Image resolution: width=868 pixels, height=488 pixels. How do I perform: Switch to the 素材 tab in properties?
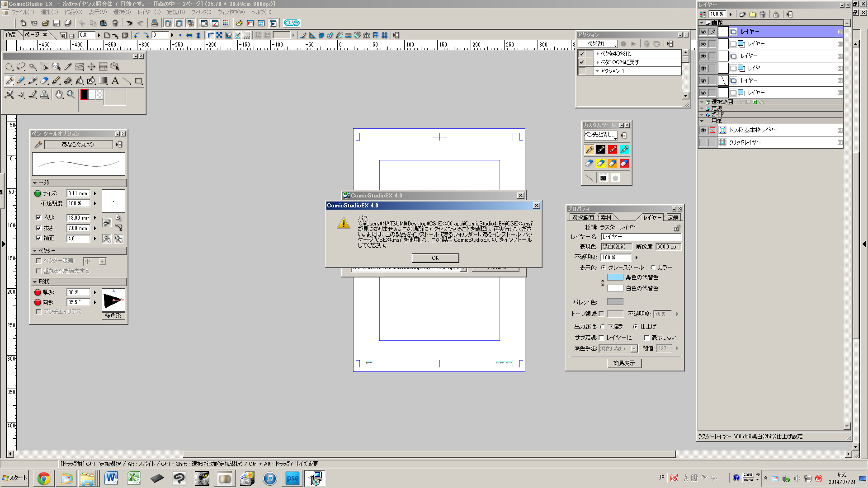tap(606, 218)
